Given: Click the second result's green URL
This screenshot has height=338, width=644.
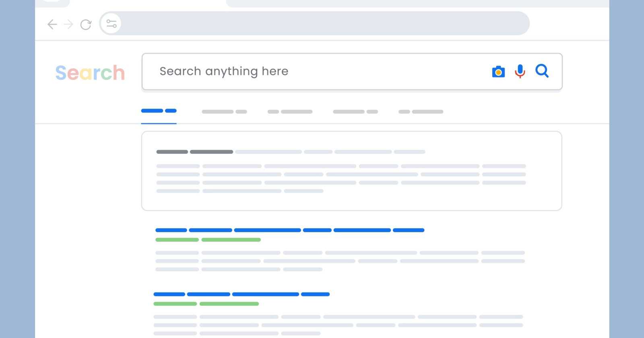Looking at the screenshot, I should [206, 304].
